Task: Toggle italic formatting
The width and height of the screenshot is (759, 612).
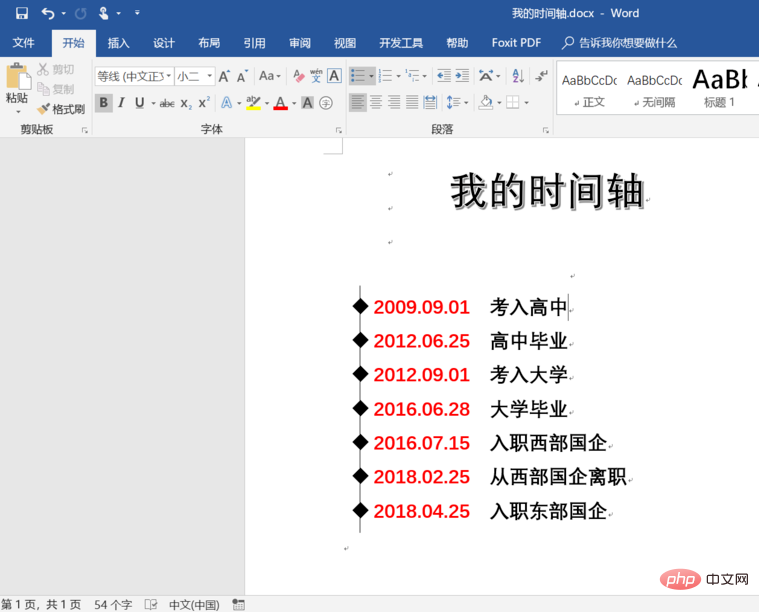Action: [121, 103]
